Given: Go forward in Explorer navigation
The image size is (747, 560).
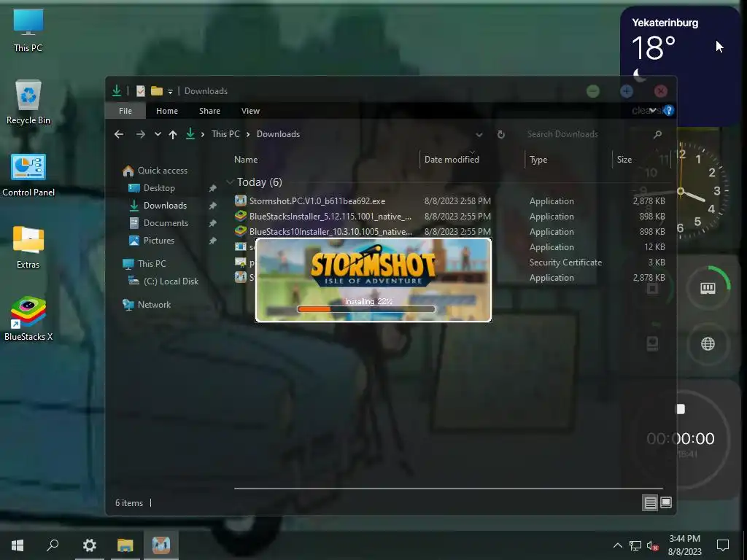Looking at the screenshot, I should [x=141, y=134].
